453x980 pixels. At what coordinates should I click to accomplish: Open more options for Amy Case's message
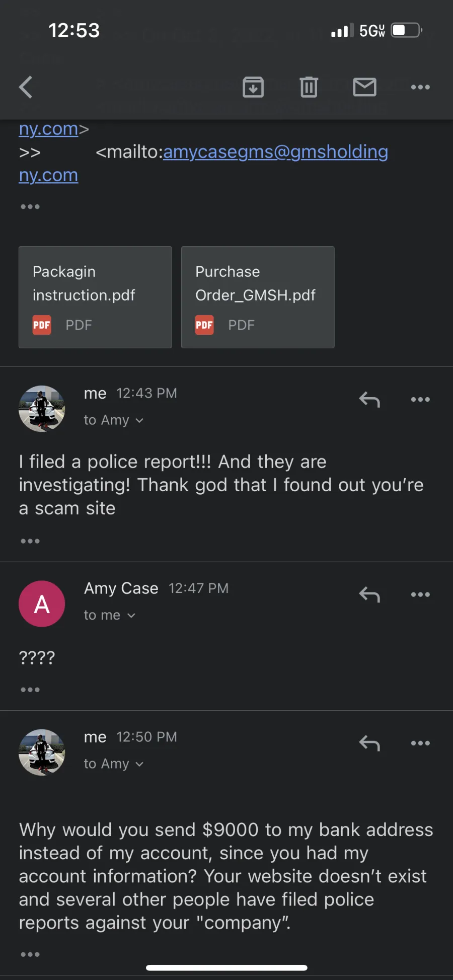(420, 594)
